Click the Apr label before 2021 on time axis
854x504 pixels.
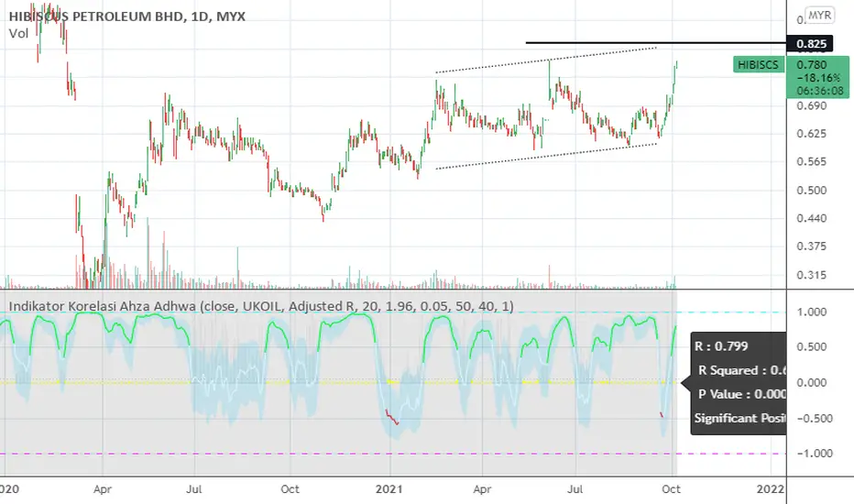[x=103, y=489]
